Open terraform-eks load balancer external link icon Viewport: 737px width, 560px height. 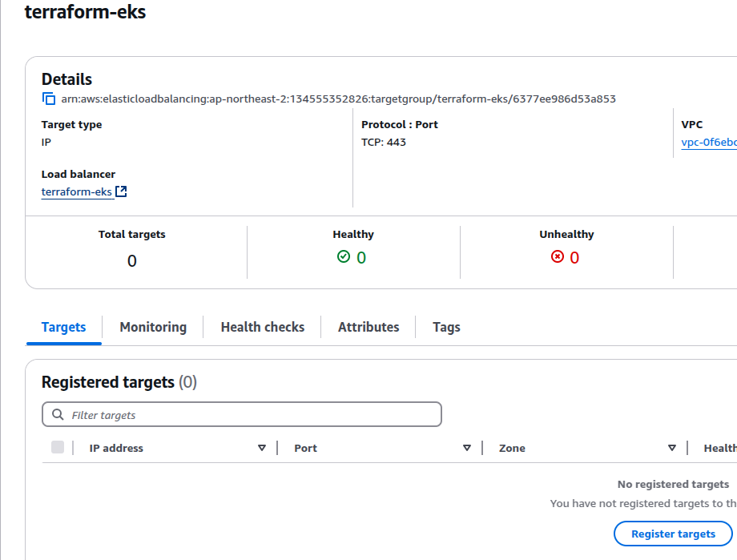121,191
